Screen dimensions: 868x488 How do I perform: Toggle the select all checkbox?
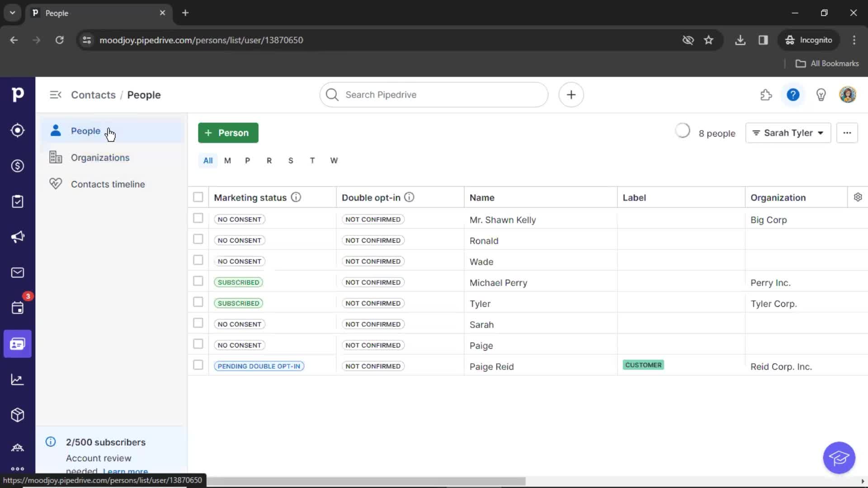[198, 197]
